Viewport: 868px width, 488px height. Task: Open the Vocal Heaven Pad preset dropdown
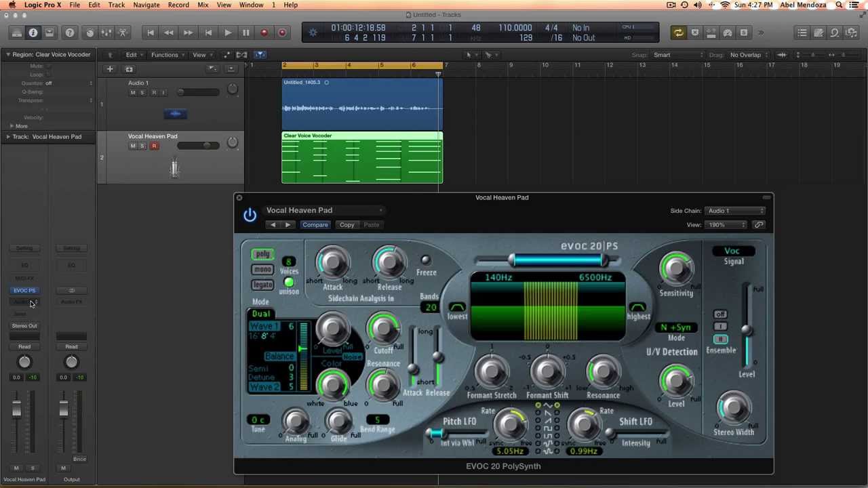(325, 210)
